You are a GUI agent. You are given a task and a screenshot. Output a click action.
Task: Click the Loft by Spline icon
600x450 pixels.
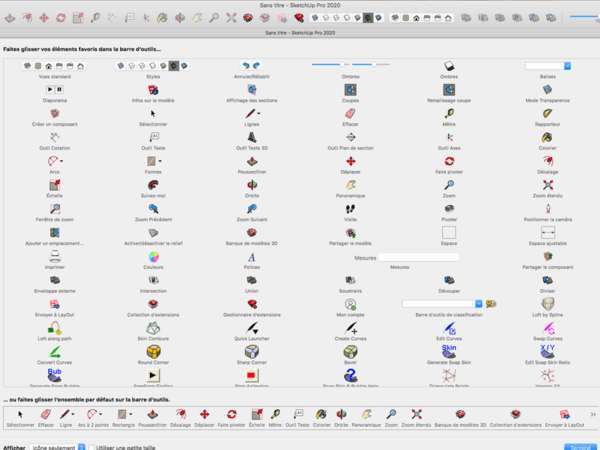tap(547, 304)
